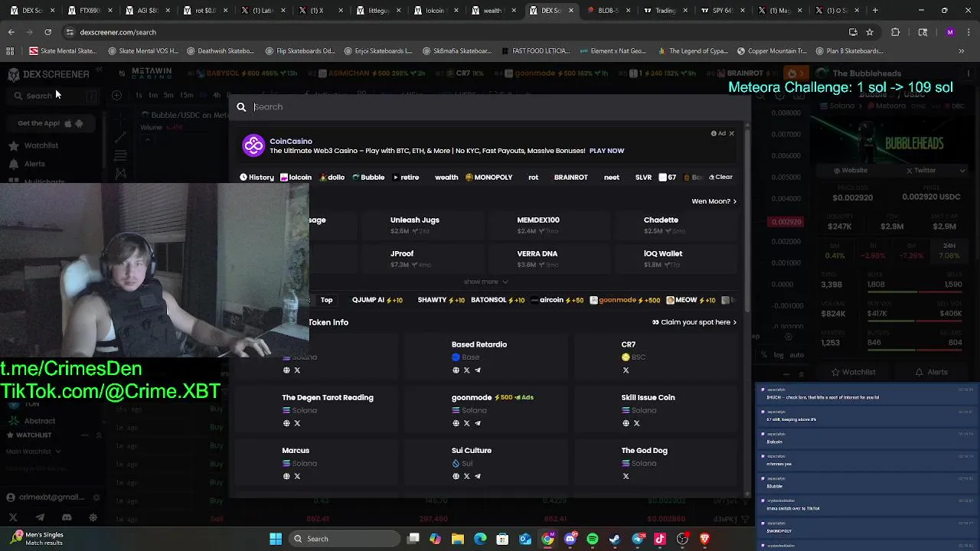Expand the Main Watchlist dropdown
Image resolution: width=980 pixels, height=551 pixels.
pyautogui.click(x=33, y=452)
